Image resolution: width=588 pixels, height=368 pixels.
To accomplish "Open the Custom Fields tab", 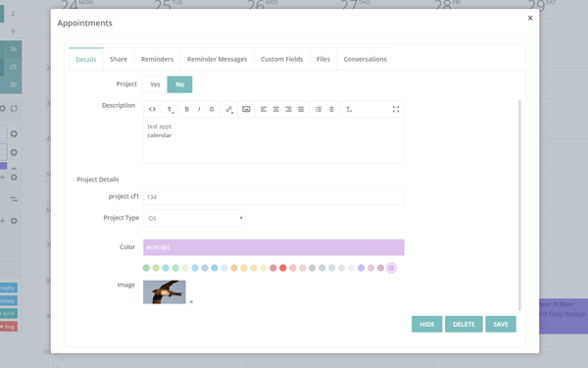I will (x=281, y=59).
